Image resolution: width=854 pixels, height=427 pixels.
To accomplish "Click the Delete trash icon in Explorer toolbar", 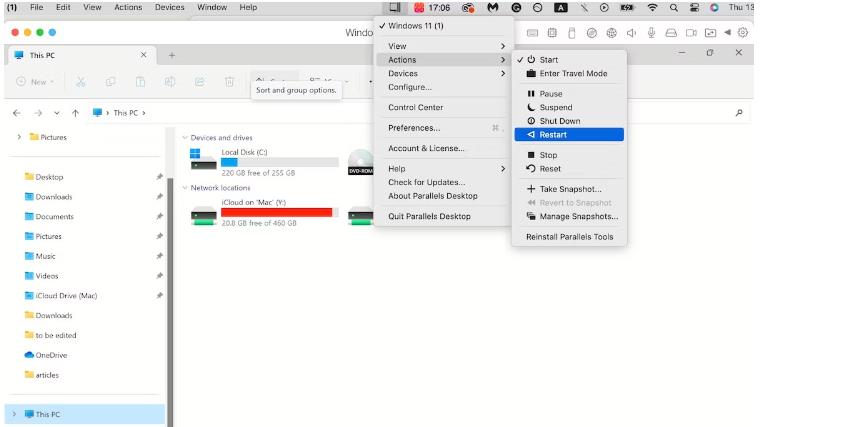I will click(x=229, y=82).
